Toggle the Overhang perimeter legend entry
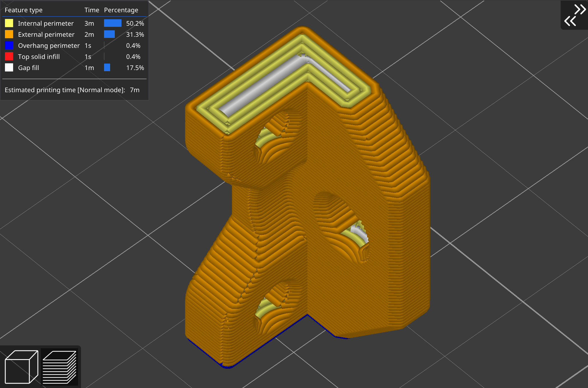588x388 pixels. (49, 46)
